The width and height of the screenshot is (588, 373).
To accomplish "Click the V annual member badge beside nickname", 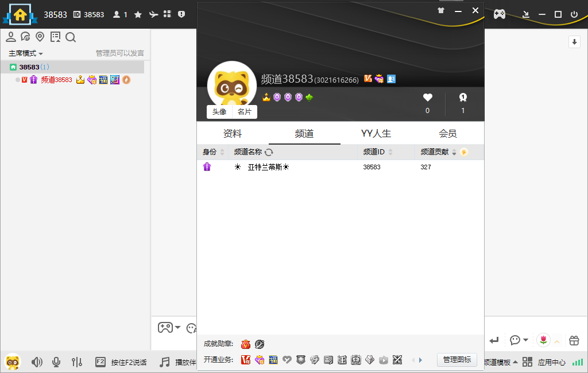I will coord(368,79).
